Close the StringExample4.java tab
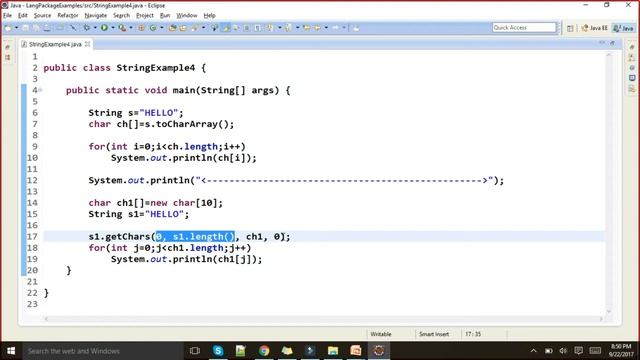This screenshot has width=640, height=360. [87, 44]
